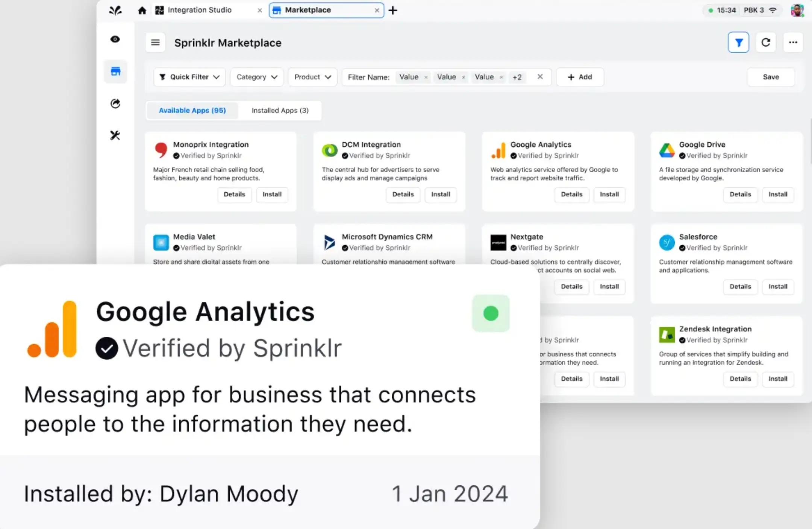Switch to Installed Apps (3) tab
This screenshot has width=812, height=529.
click(x=280, y=111)
